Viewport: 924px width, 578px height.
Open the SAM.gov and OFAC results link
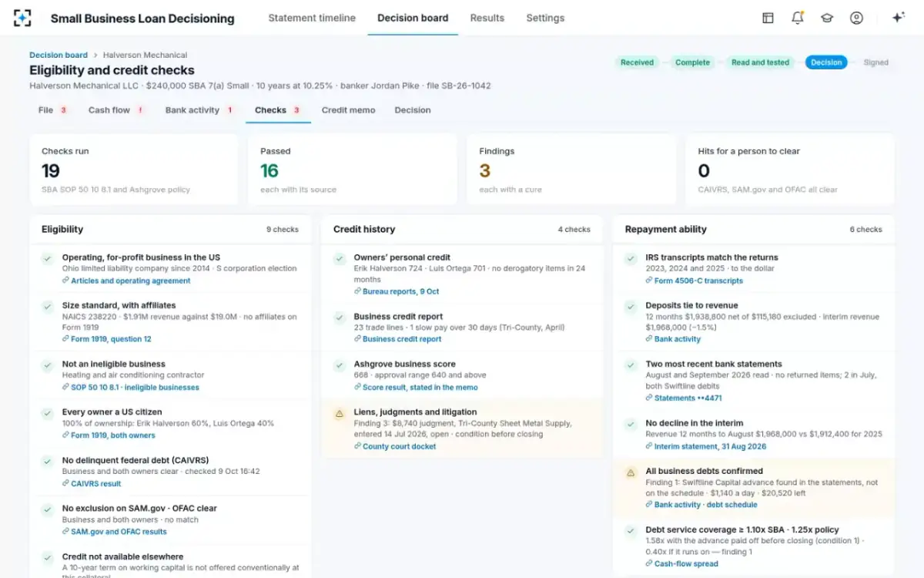119,532
